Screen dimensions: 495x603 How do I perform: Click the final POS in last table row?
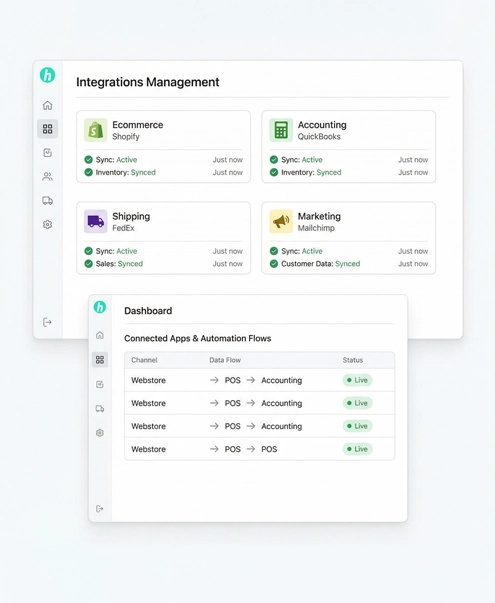click(x=269, y=449)
